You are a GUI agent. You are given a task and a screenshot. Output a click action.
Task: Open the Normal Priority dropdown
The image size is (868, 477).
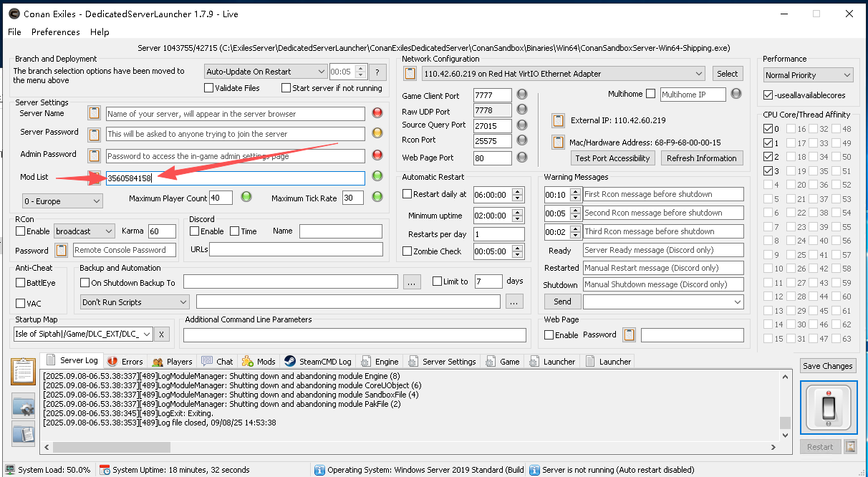[809, 75]
